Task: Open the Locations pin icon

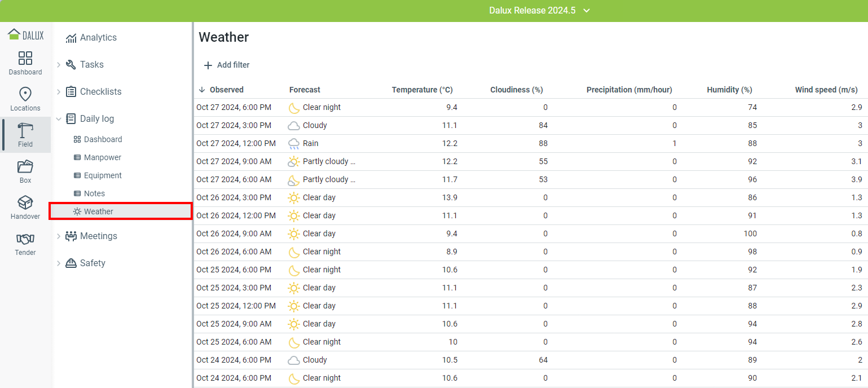Action: [x=25, y=94]
